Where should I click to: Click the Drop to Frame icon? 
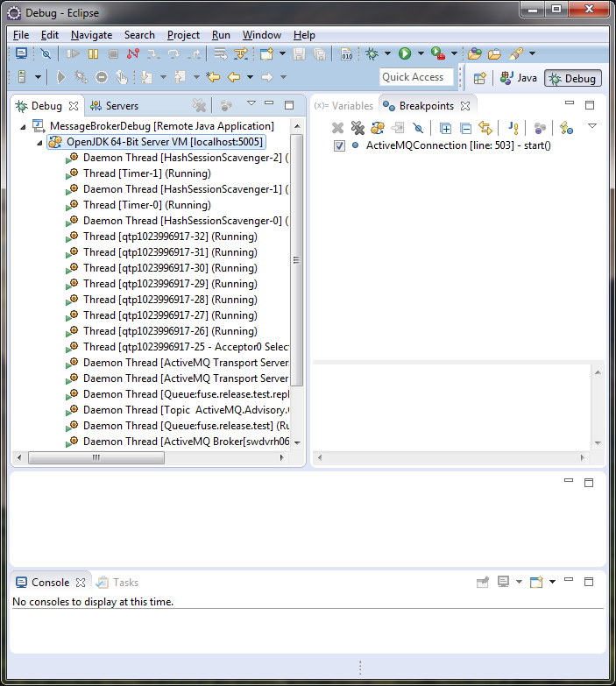point(220,53)
